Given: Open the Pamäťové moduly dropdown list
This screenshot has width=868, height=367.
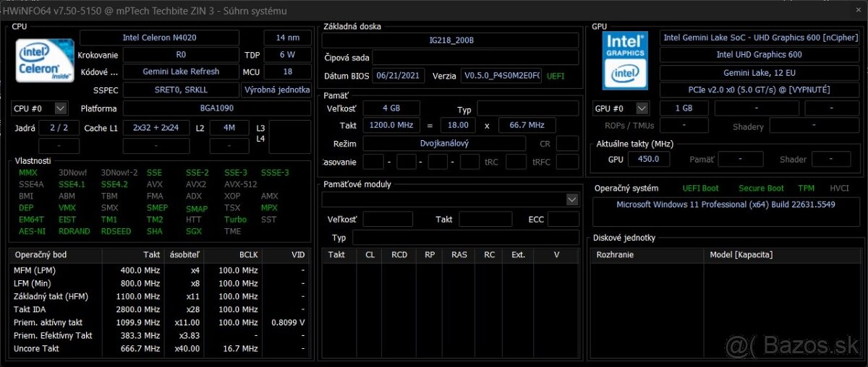Looking at the screenshot, I should click(572, 199).
